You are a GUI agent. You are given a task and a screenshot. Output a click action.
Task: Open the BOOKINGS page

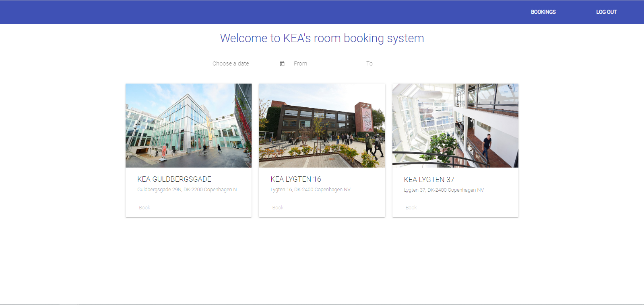tap(543, 12)
